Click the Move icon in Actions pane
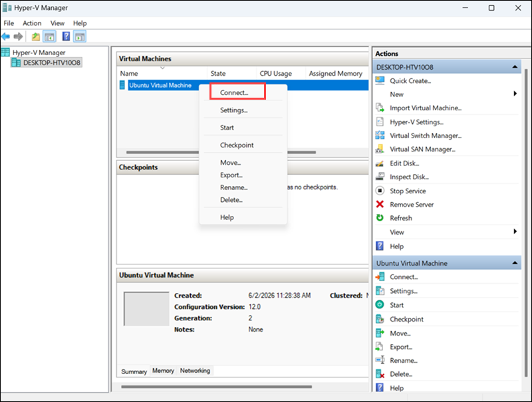 380,333
